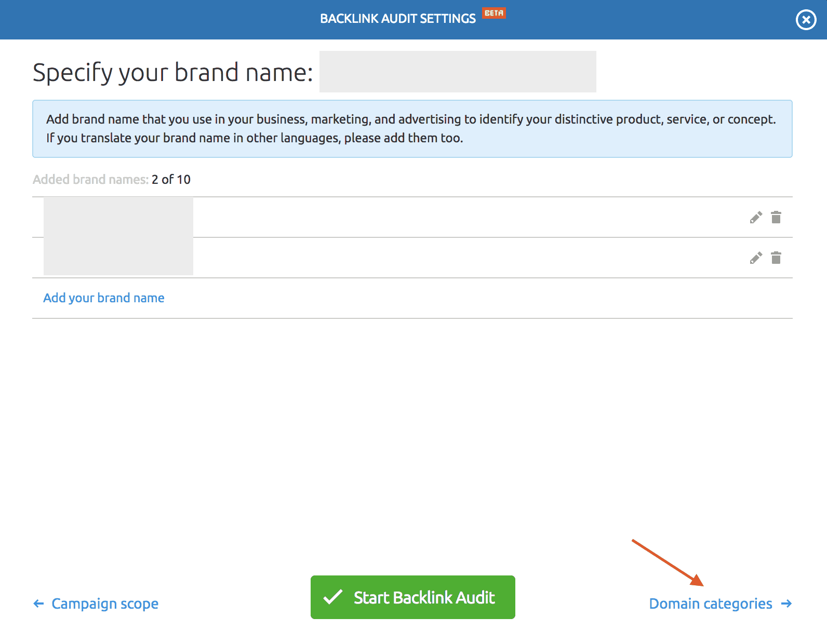Screen dimensions: 827x644
Task: Go back to Campaign scope step
Action: 104,603
